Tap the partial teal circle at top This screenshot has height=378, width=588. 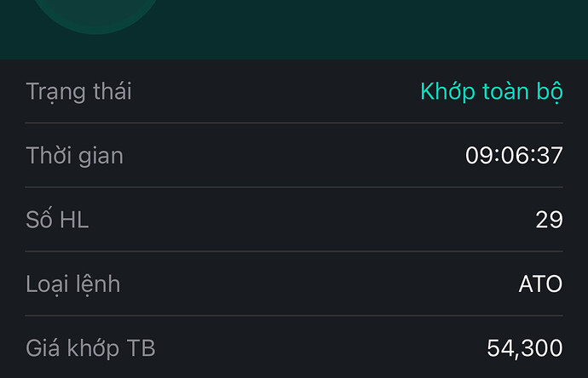[96, 14]
